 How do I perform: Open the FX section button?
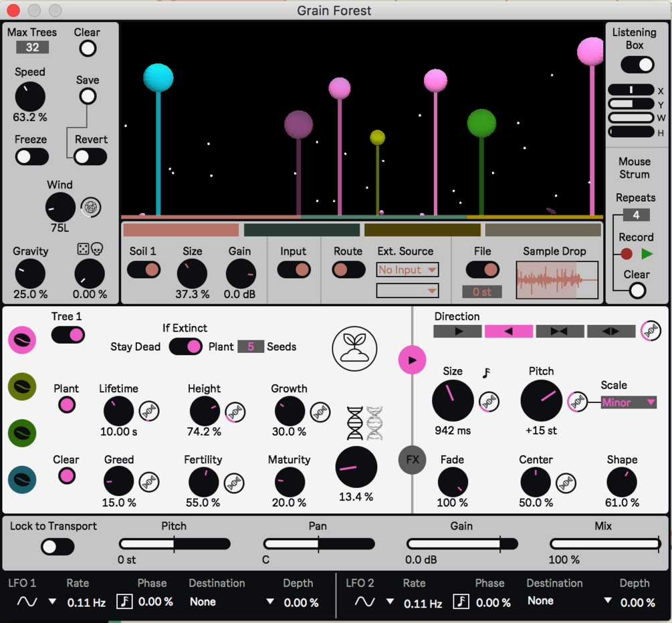(x=412, y=460)
